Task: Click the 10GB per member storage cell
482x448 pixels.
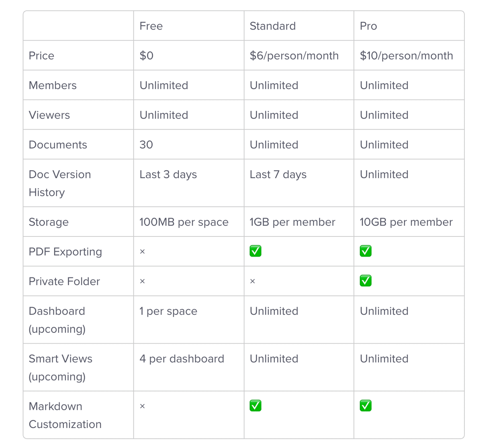Action: (x=406, y=222)
